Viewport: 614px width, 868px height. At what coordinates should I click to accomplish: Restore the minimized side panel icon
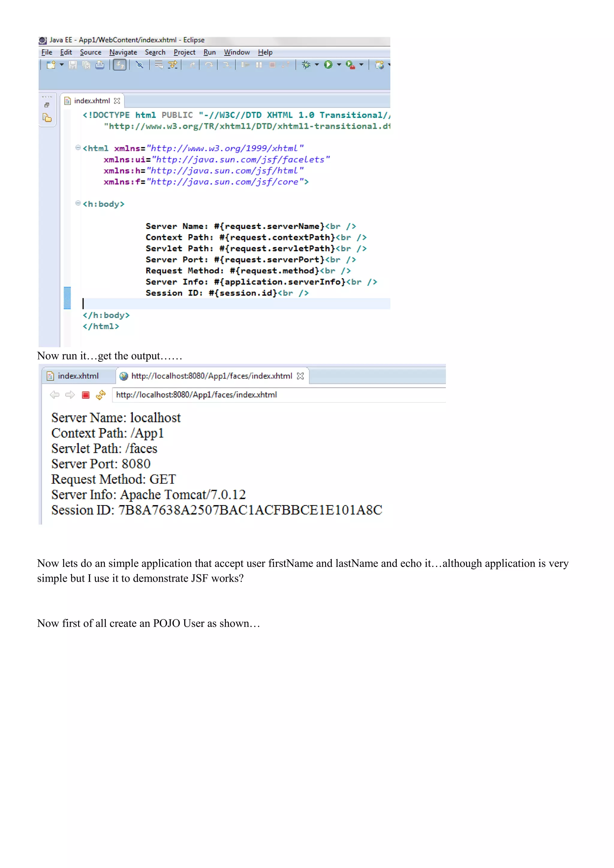(47, 105)
